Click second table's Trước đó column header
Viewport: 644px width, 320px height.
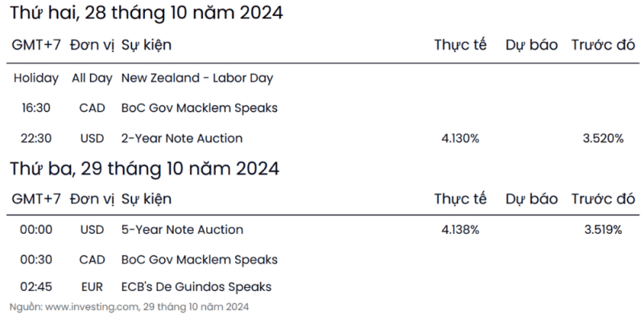(x=603, y=199)
